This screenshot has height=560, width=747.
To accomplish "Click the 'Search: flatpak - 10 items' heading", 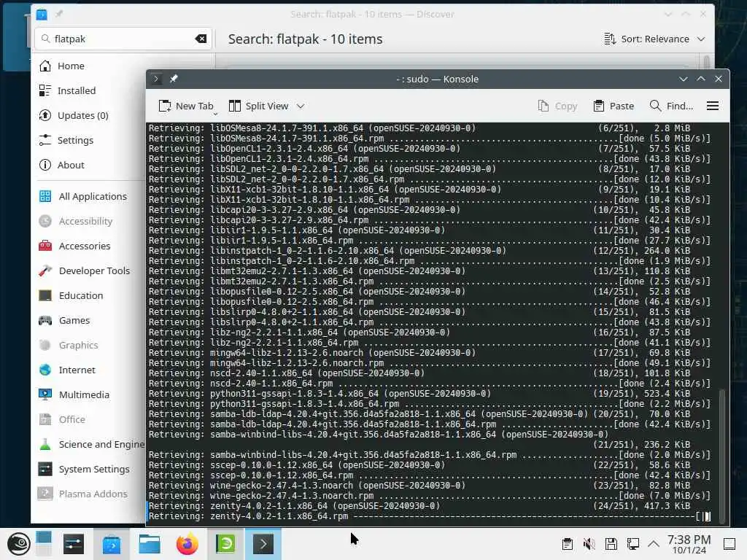I will (x=305, y=39).
